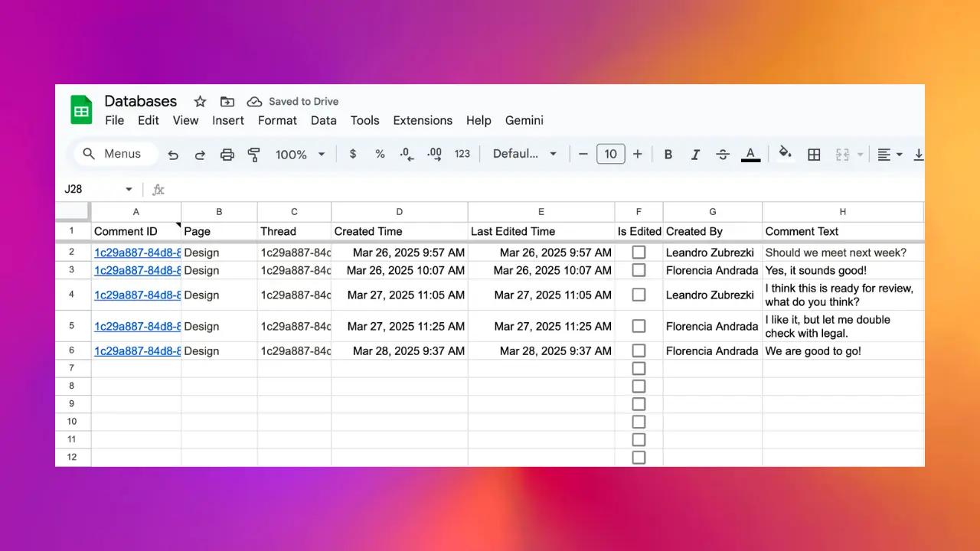The width and height of the screenshot is (980, 551).
Task: Click the undo arrow icon
Action: coord(173,155)
